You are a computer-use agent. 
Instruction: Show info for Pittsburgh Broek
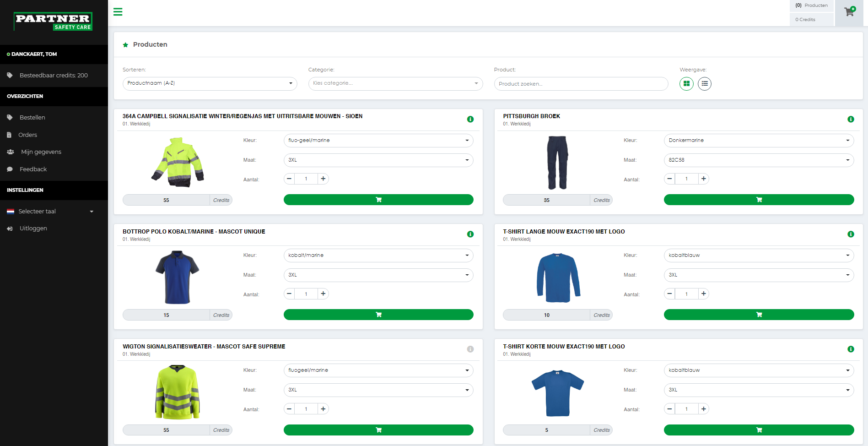(851, 119)
